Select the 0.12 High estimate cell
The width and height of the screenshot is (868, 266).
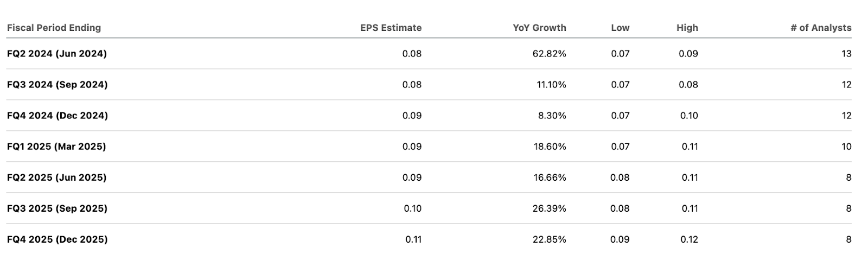click(x=689, y=239)
